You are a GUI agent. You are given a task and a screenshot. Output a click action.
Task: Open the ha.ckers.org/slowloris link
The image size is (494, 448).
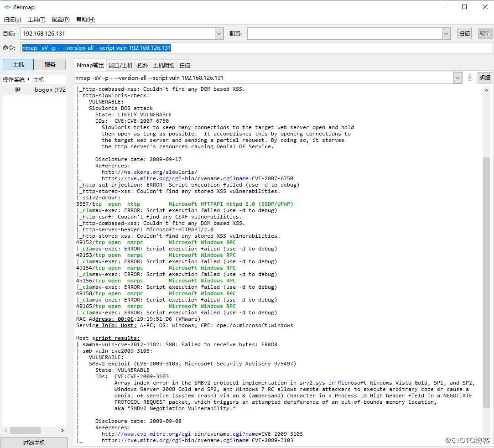(x=149, y=172)
